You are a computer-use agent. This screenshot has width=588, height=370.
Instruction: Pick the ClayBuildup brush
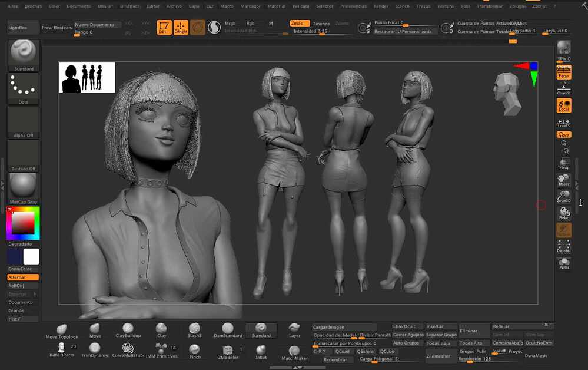[x=128, y=331]
